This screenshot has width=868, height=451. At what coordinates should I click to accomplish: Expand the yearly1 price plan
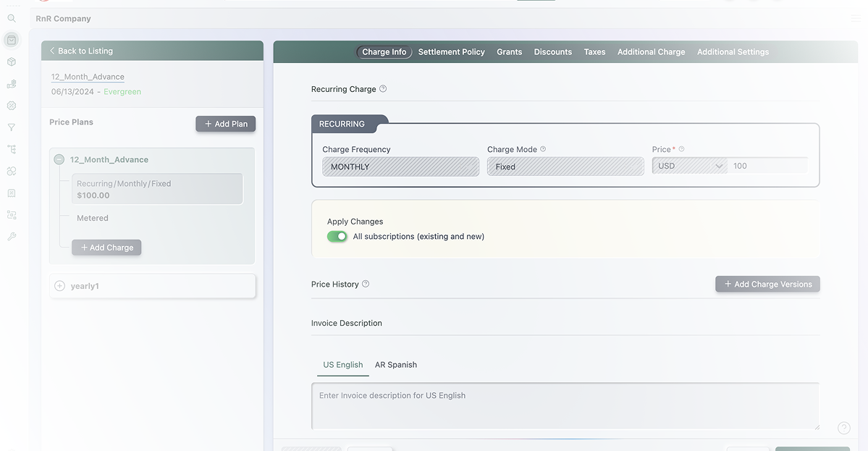pyautogui.click(x=60, y=286)
